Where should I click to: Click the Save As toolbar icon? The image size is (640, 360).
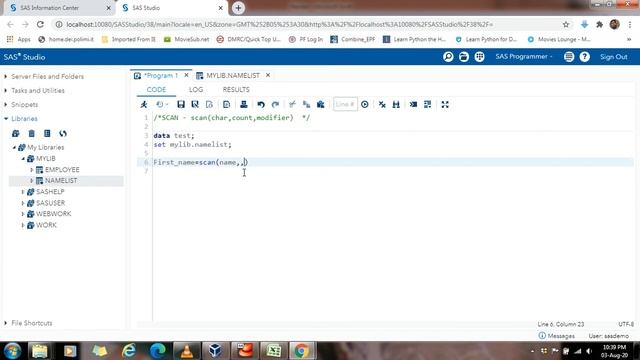pyautogui.click(x=195, y=104)
